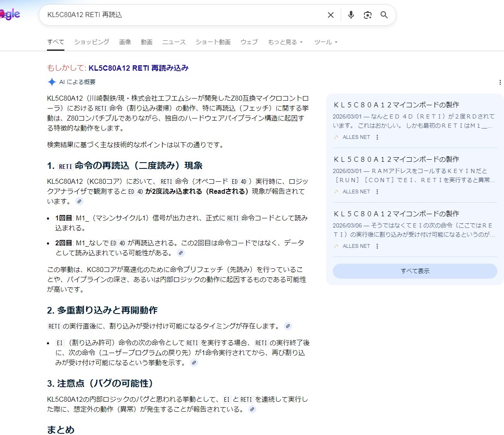Open the AI overview three-dot options menu
This screenshot has width=504, height=435.
pyautogui.click(x=500, y=82)
